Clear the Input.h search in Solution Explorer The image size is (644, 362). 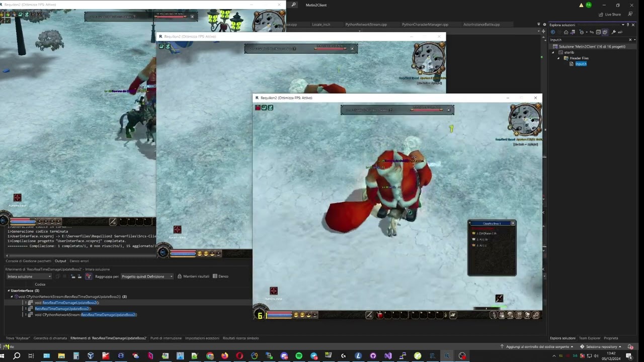630,40
